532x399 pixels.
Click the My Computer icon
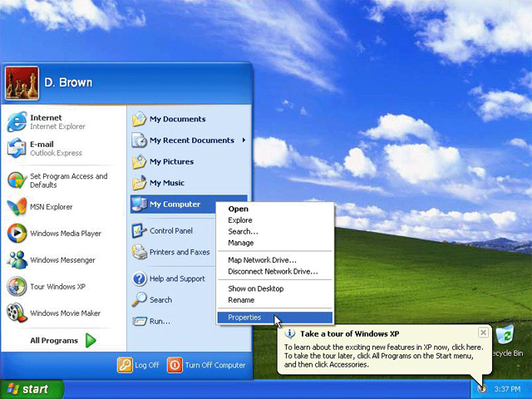(139, 204)
